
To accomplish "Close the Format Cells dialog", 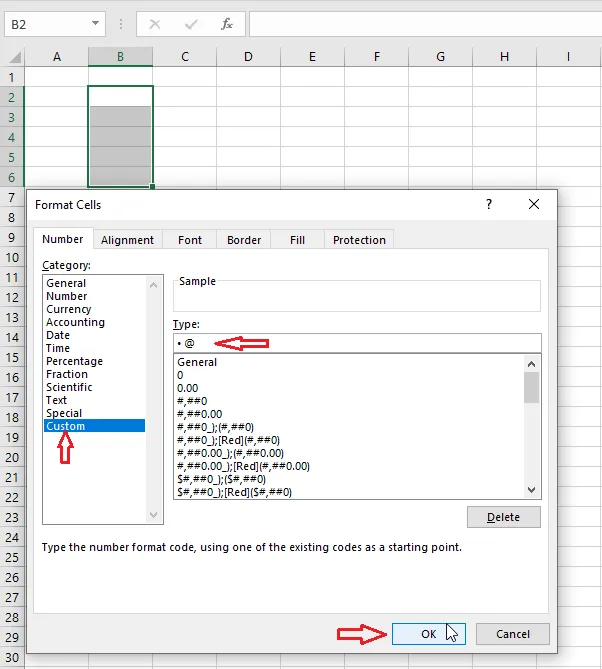I will click(x=534, y=204).
